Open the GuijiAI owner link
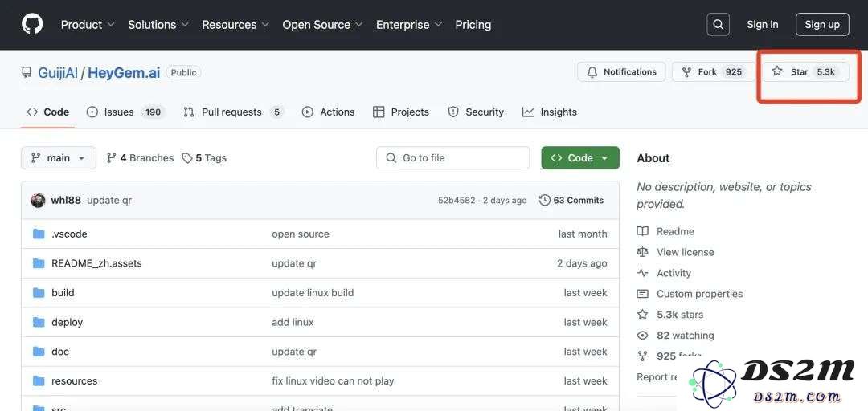868x411 pixels. pyautogui.click(x=58, y=72)
